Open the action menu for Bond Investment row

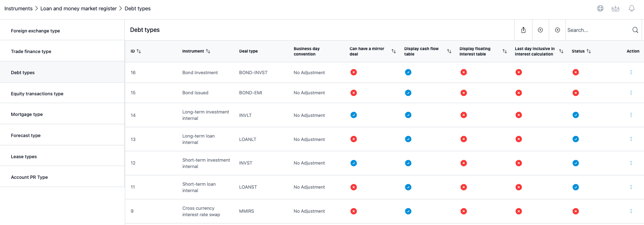[x=631, y=72]
